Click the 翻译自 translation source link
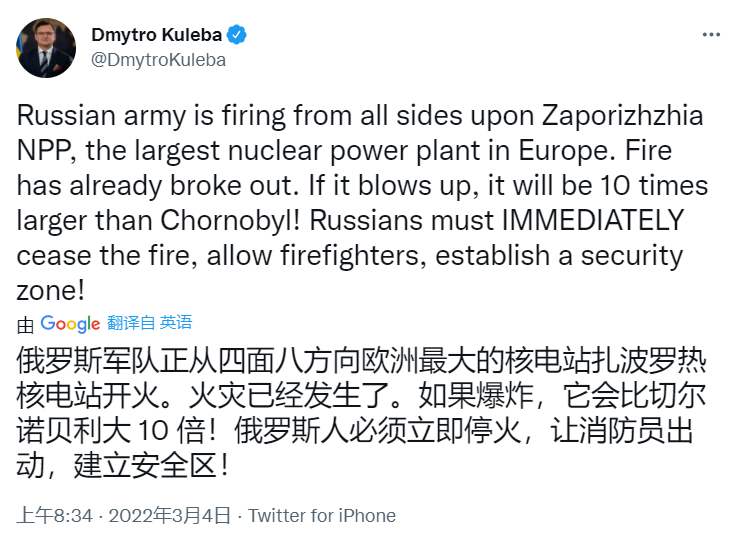Image resolution: width=743 pixels, height=538 pixels. point(131,323)
